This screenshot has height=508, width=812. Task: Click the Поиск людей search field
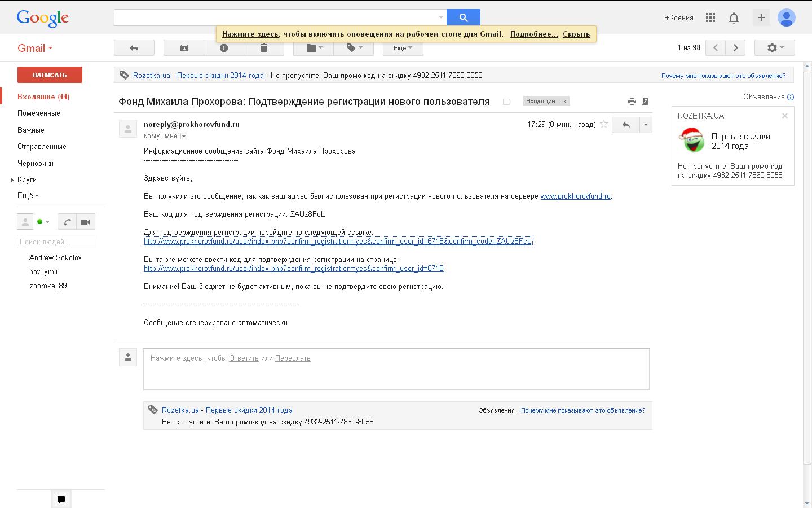coord(56,242)
